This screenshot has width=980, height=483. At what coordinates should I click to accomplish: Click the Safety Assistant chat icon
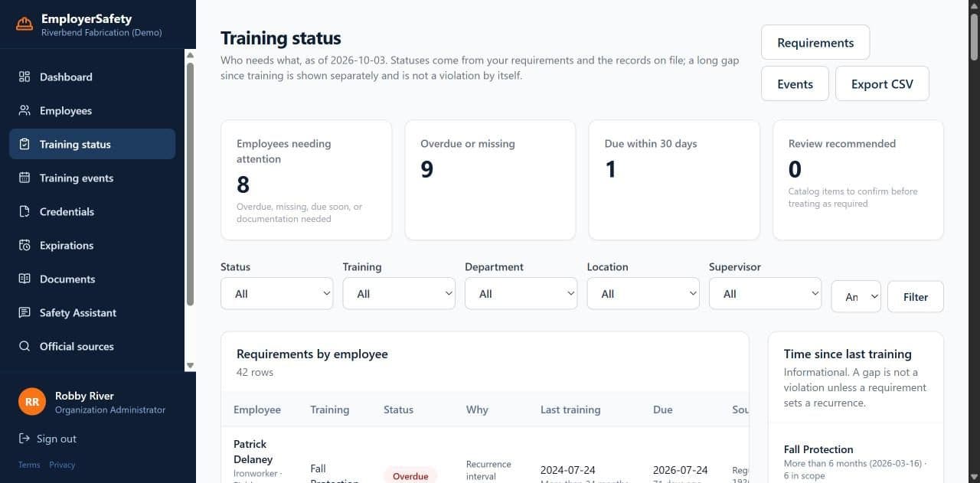[x=24, y=312]
